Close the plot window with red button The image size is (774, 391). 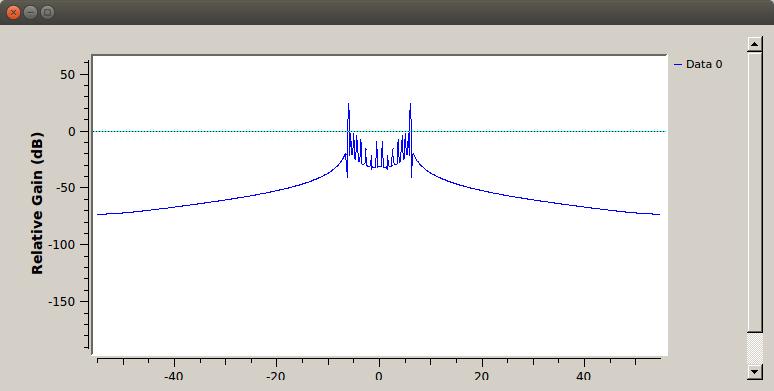13,12
